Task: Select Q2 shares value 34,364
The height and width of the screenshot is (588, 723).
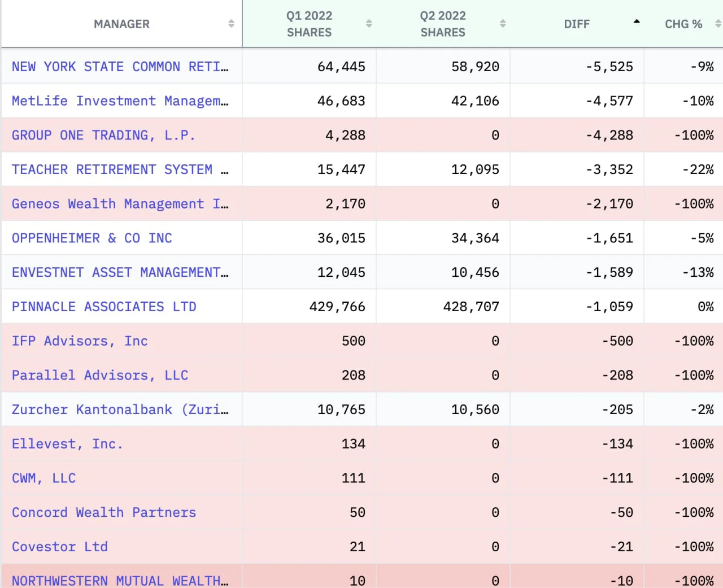Action: click(475, 238)
